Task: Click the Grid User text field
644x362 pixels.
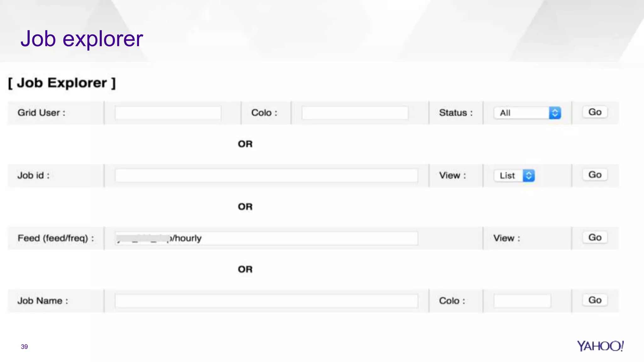Action: point(168,113)
